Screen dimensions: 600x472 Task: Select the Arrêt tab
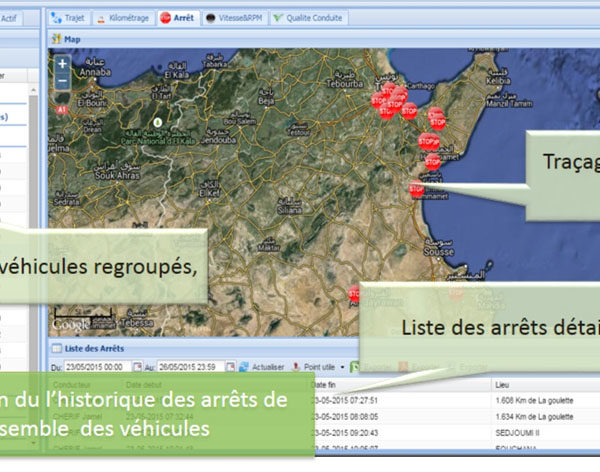pos(178,18)
